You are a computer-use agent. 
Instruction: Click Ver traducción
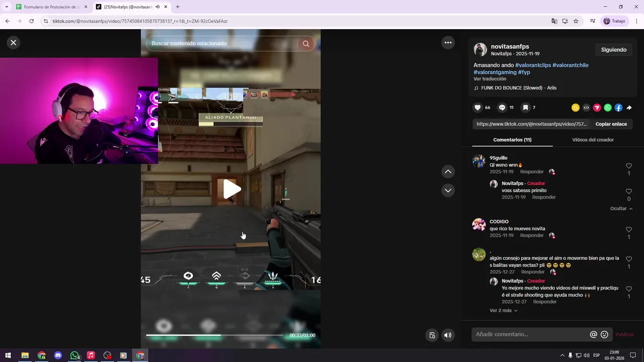click(x=490, y=79)
